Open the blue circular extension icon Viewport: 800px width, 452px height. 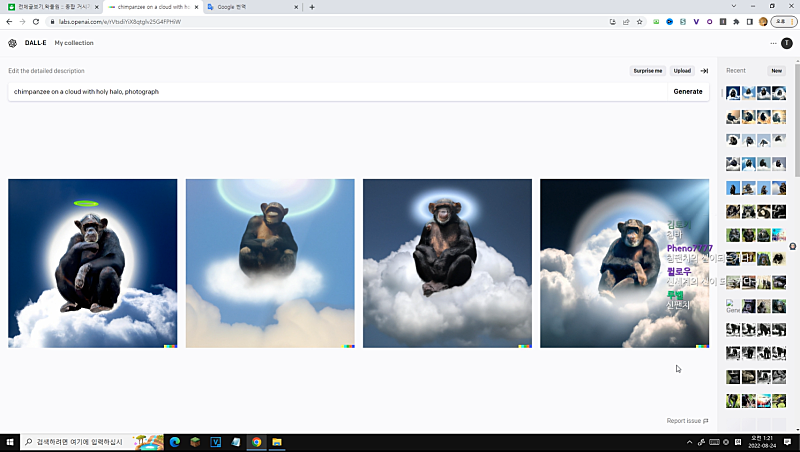pyautogui.click(x=669, y=22)
